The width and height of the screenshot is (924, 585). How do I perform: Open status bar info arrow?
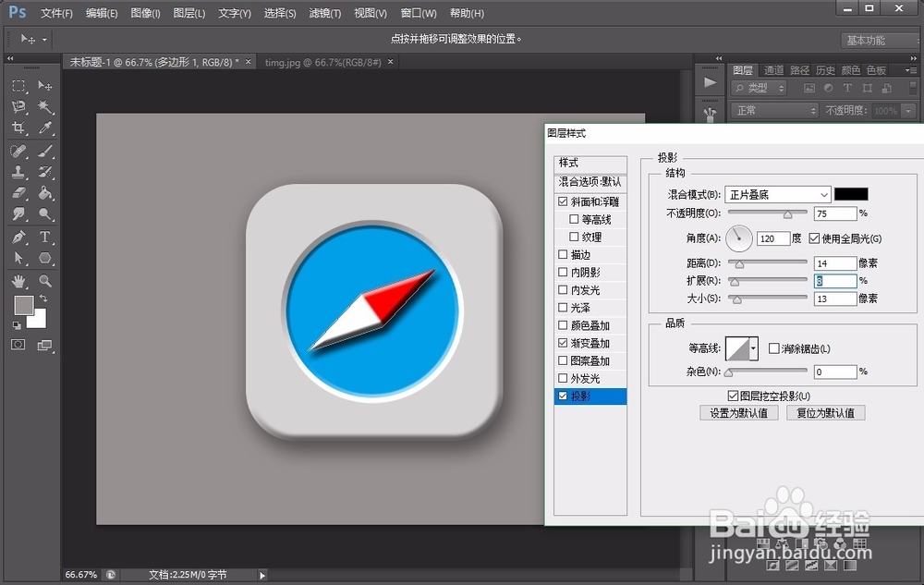(x=262, y=575)
